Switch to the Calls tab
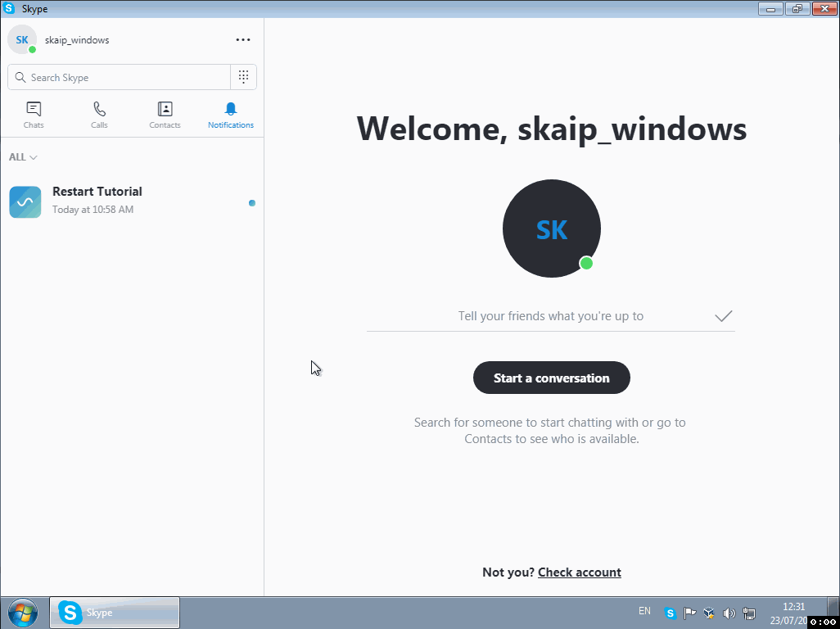 (99, 115)
